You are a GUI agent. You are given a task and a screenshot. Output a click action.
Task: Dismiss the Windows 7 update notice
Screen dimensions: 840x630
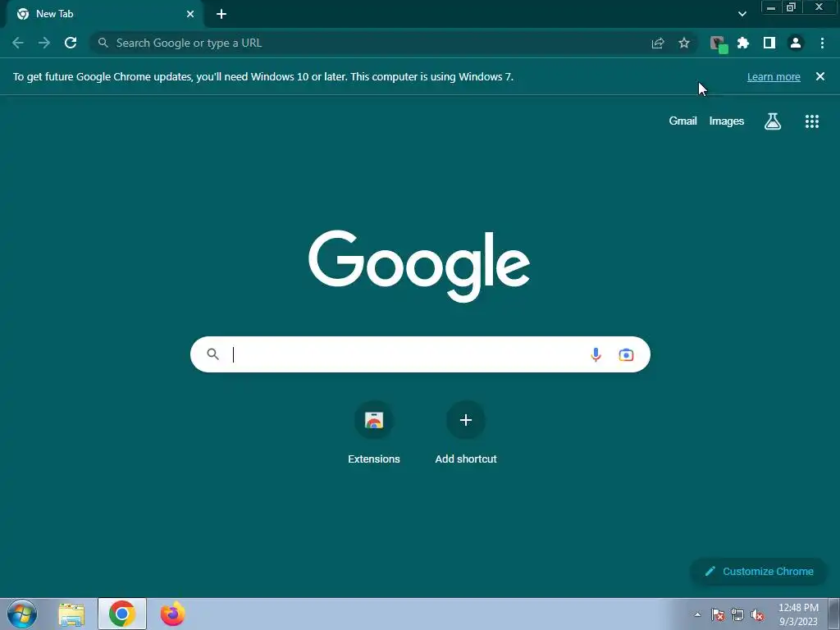coord(819,76)
